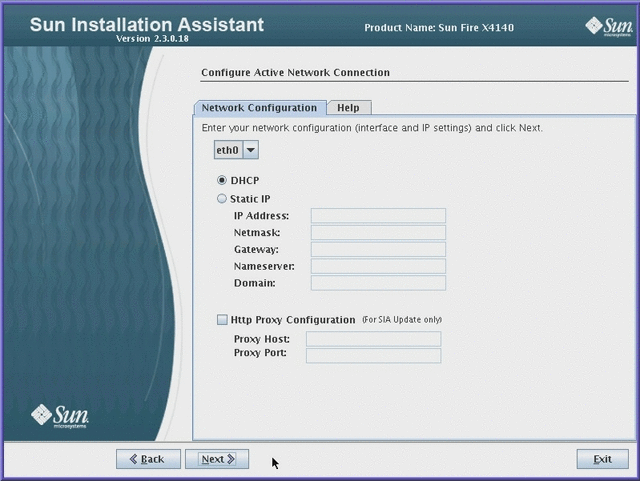Click the IP Address input field

click(x=378, y=216)
